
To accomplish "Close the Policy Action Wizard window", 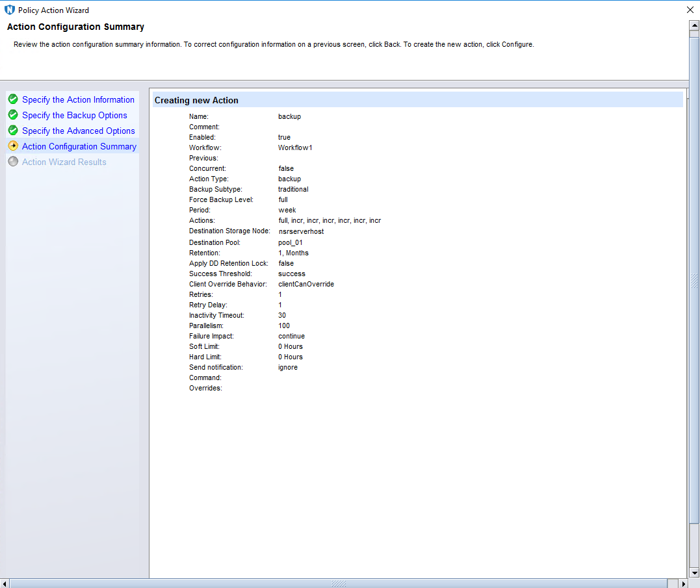I will (x=690, y=10).
